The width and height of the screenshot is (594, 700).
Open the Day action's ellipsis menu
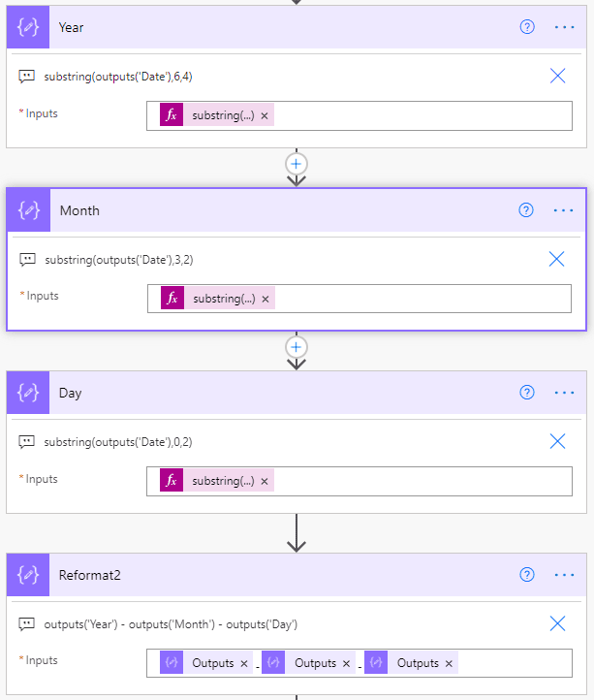pyautogui.click(x=564, y=393)
